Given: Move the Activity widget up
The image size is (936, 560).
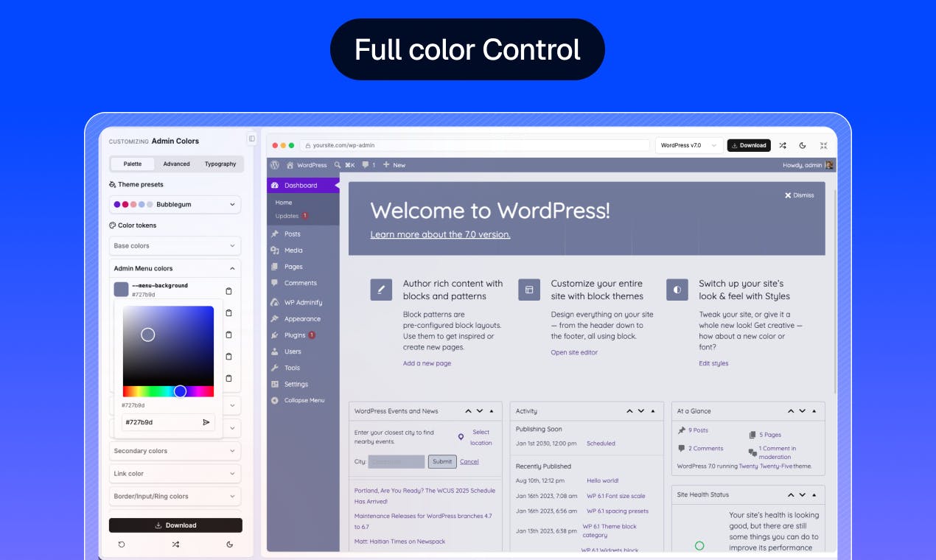Looking at the screenshot, I should click(x=629, y=411).
